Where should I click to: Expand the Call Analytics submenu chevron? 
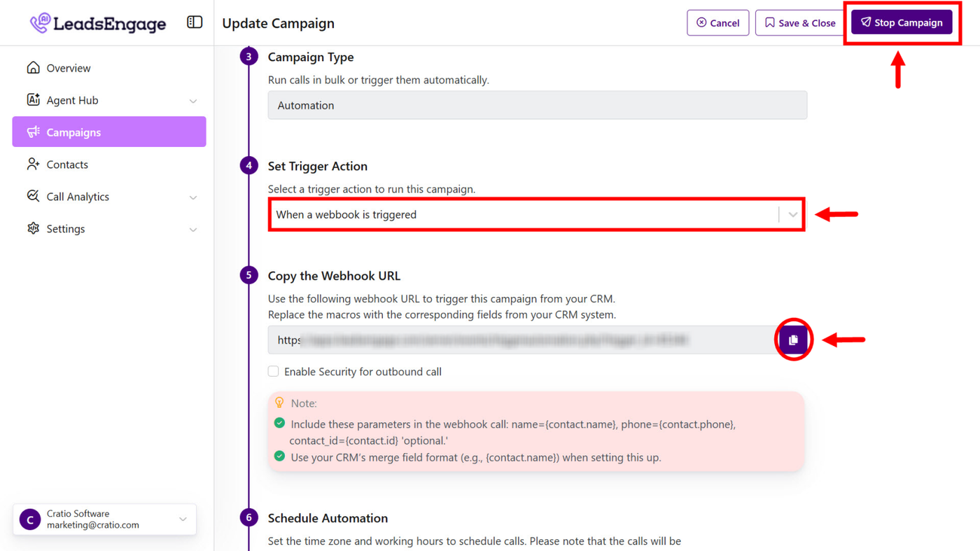[193, 197]
